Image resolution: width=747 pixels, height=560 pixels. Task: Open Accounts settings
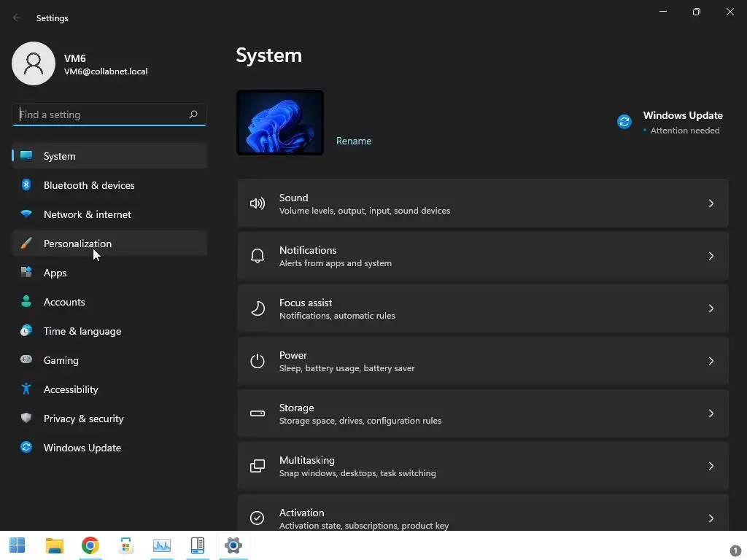[109, 301]
